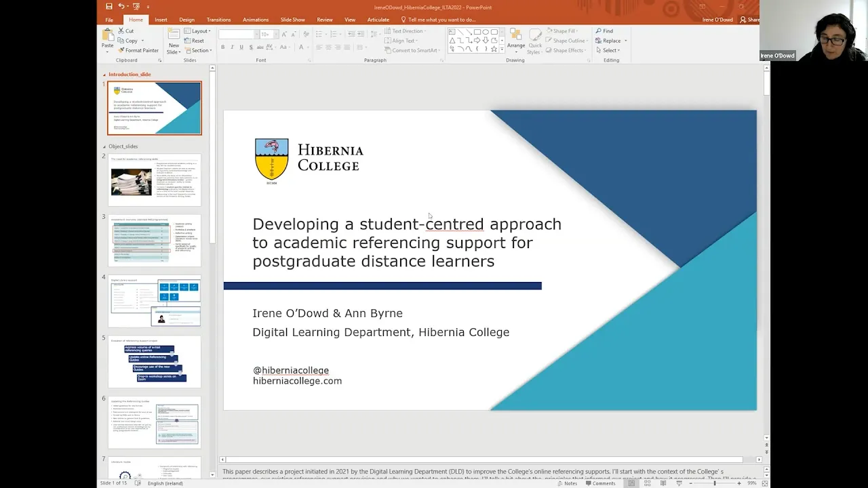This screenshot has height=488, width=868.
Task: Click the zoom slider in status bar
Action: [x=714, y=483]
